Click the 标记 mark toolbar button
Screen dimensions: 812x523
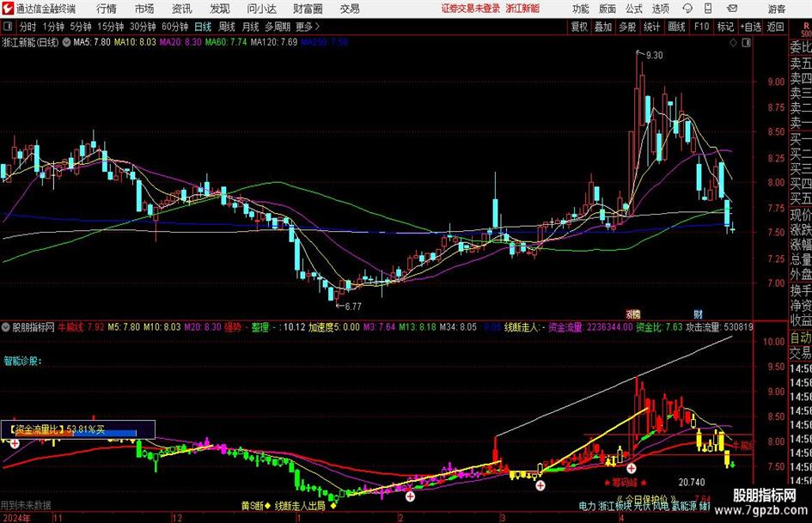pyautogui.click(x=725, y=27)
